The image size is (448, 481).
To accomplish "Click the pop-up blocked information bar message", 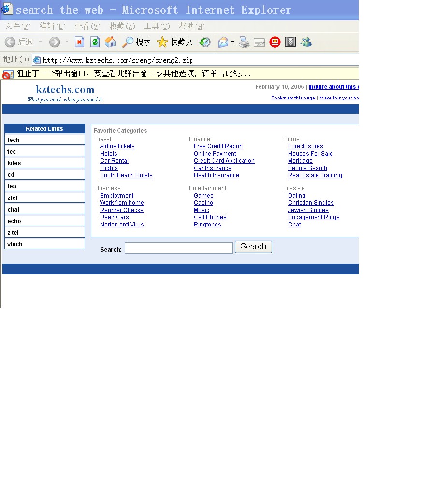I will click(x=133, y=73).
